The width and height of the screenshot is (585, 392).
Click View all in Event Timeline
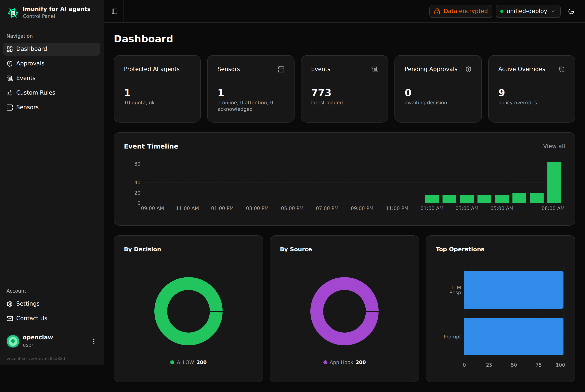(x=554, y=146)
